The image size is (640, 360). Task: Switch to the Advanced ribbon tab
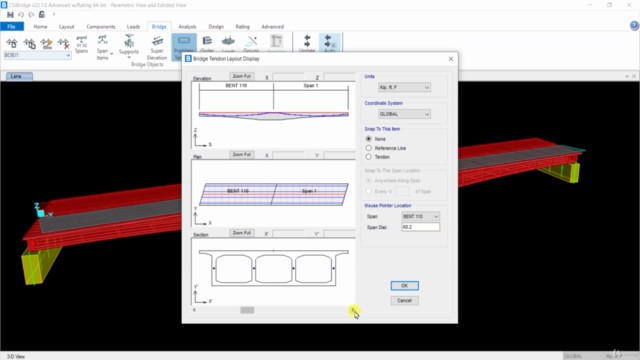point(273,27)
